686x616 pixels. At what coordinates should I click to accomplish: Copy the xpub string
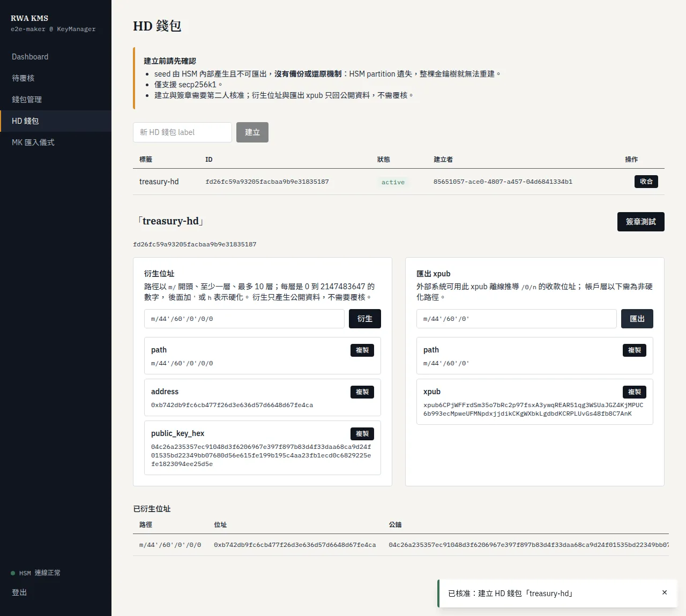[635, 392]
